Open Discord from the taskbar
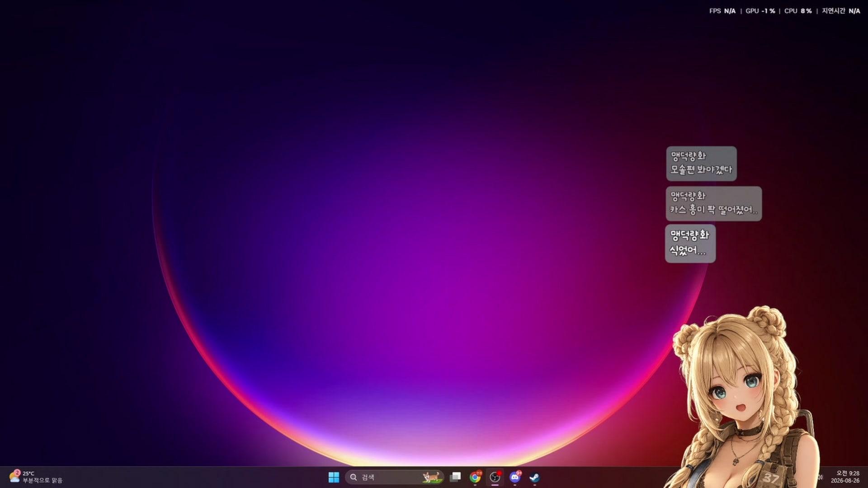Viewport: 868px width, 488px height. coord(515,477)
